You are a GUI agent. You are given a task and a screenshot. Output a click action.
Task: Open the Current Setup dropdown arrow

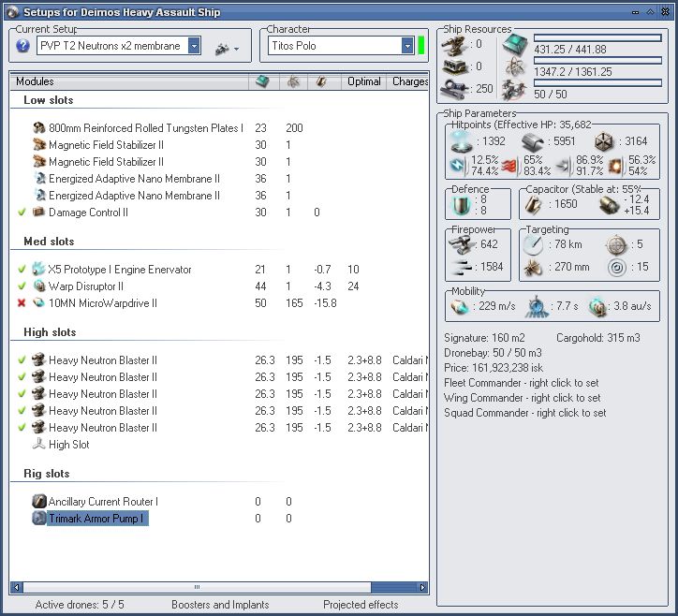click(194, 45)
